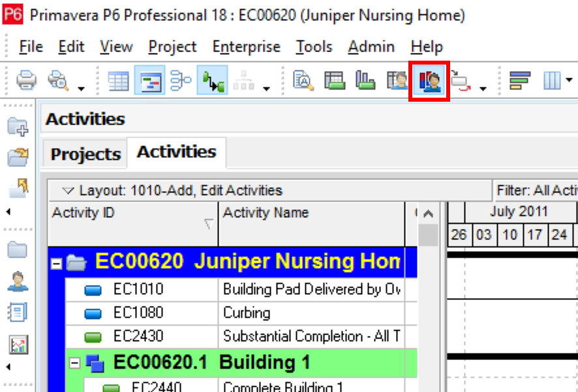Screen dimensions: 578x392
Task: Show the Activity Usage Spreadsheet
Action: click(335, 81)
